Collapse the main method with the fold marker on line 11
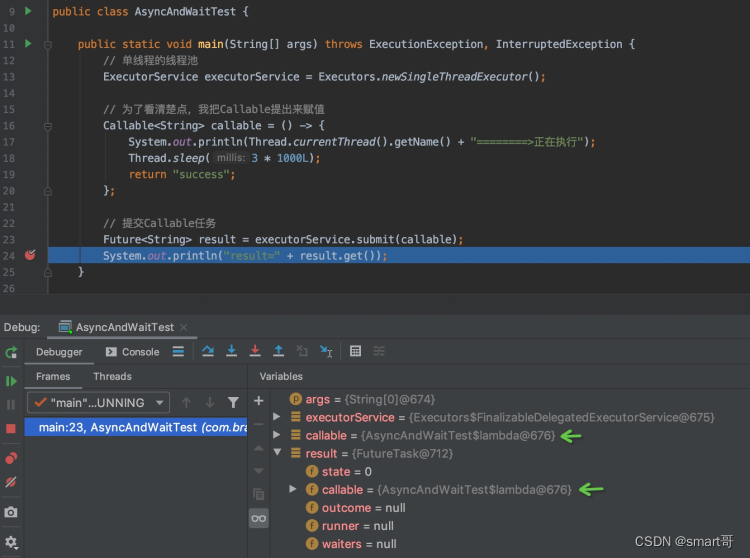The height and width of the screenshot is (558, 750). coord(48,45)
